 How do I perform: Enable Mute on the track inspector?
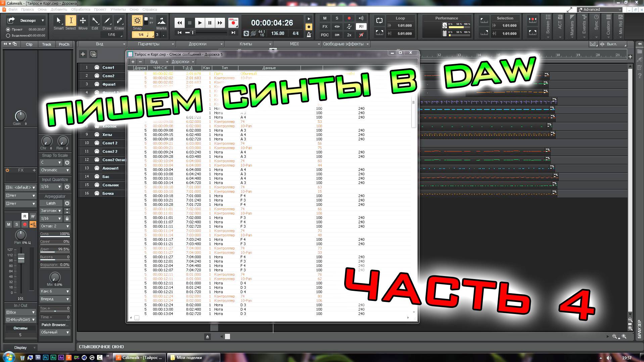click(9, 224)
